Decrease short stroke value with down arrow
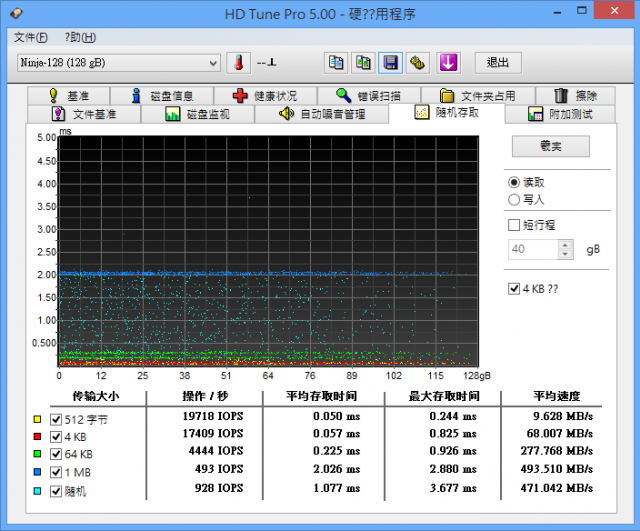Viewport: 640px width, 531px height. click(x=565, y=254)
